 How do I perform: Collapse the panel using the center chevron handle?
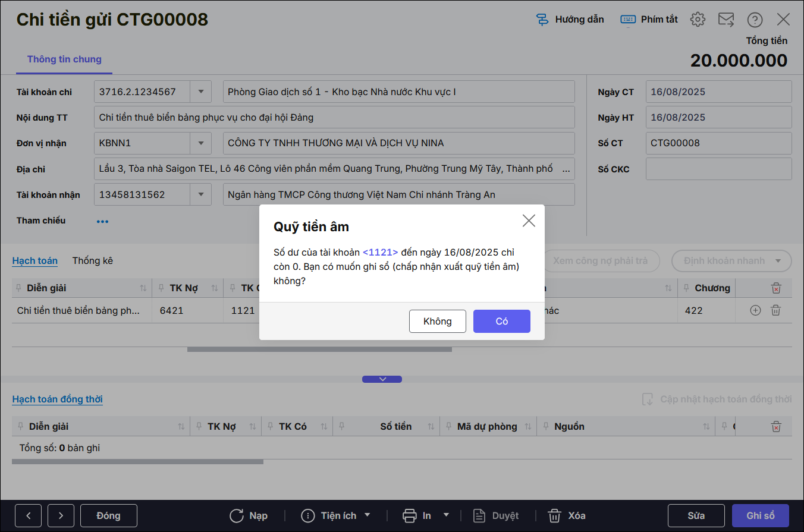tap(382, 379)
